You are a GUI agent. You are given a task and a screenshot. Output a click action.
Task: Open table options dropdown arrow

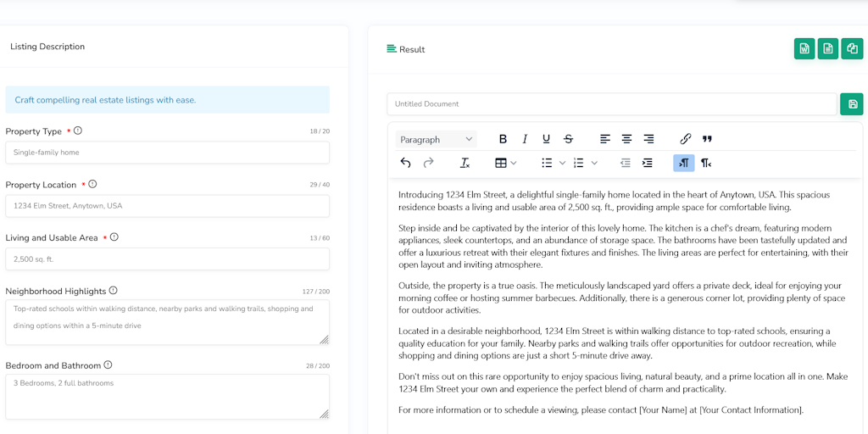[514, 163]
